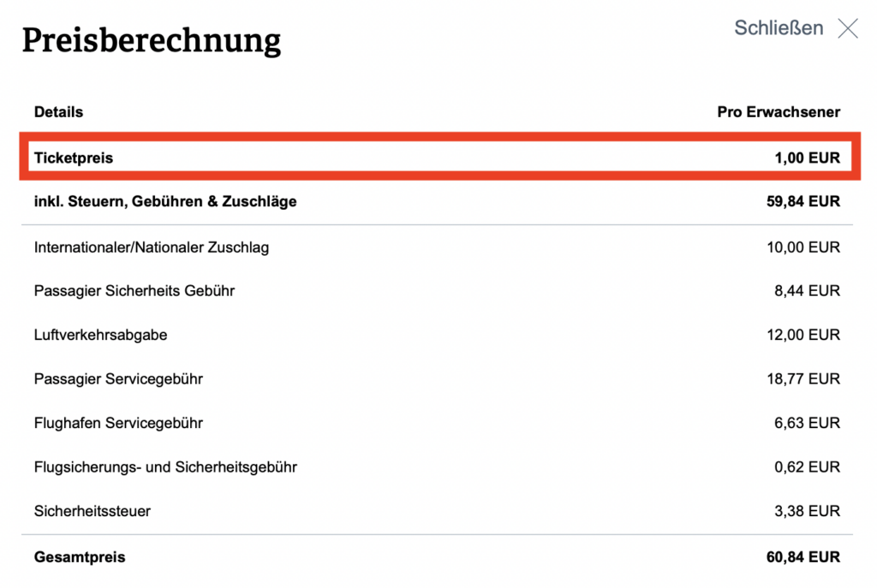Click the highlighted Ticketpreis label
The height and width of the screenshot is (588, 877).
coord(74,157)
